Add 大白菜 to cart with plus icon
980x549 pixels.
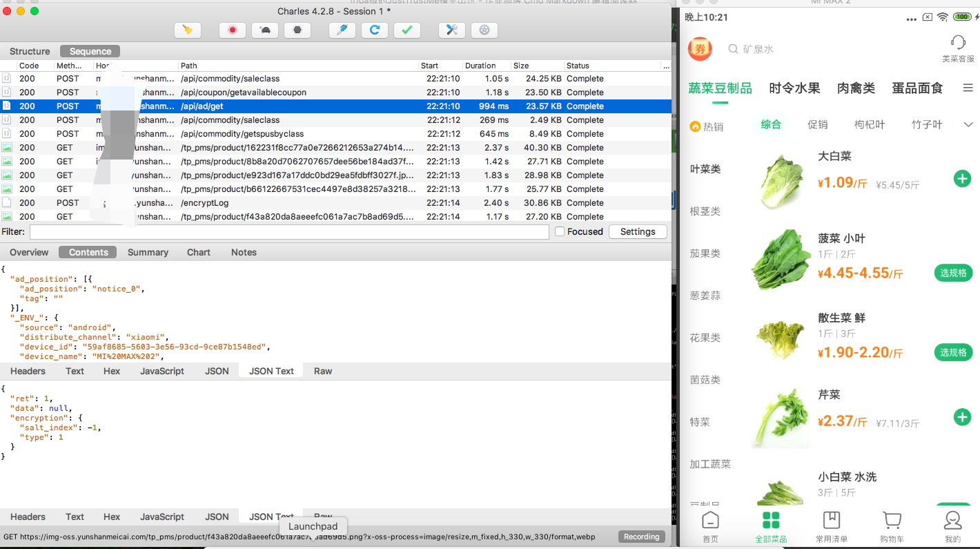[x=962, y=179]
